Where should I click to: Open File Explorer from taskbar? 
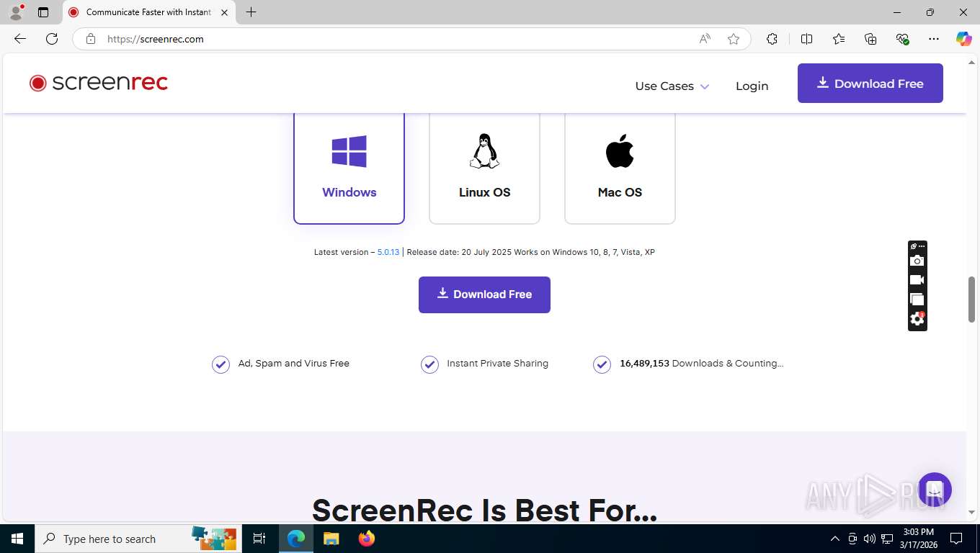(x=331, y=539)
